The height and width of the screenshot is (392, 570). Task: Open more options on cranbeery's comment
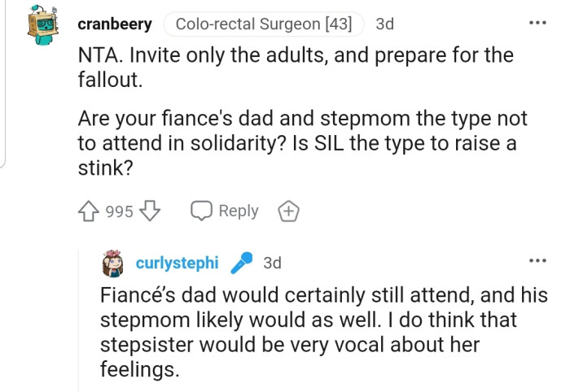(537, 22)
